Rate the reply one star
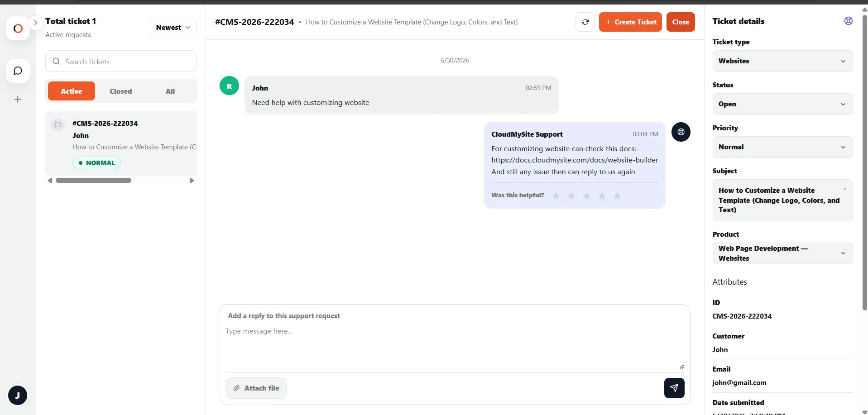This screenshot has width=868, height=415. point(556,196)
